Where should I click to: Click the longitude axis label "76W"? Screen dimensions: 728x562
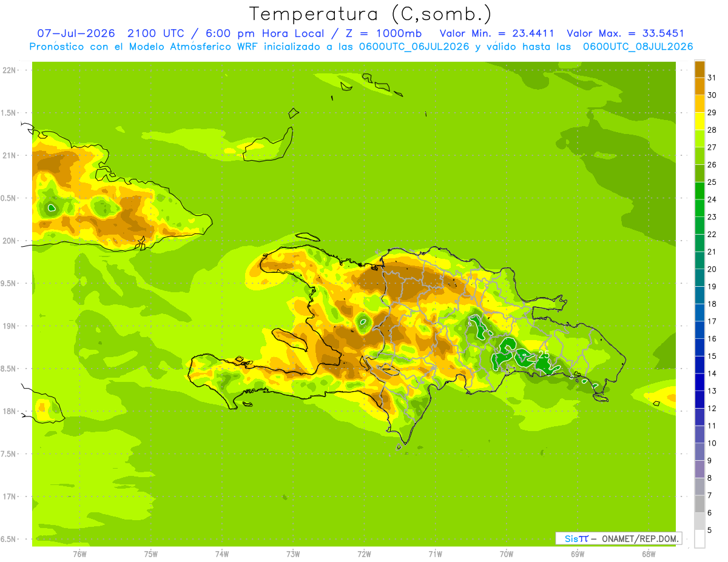click(x=79, y=554)
